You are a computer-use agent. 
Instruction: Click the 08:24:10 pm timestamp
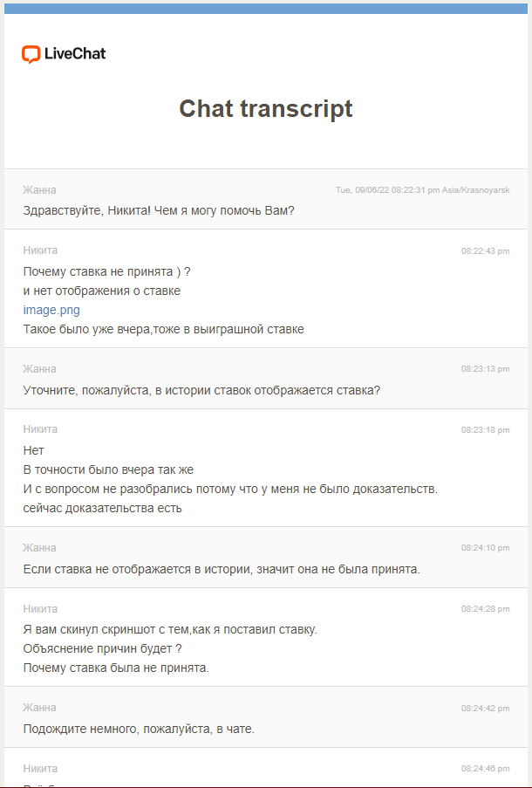pyautogui.click(x=486, y=548)
